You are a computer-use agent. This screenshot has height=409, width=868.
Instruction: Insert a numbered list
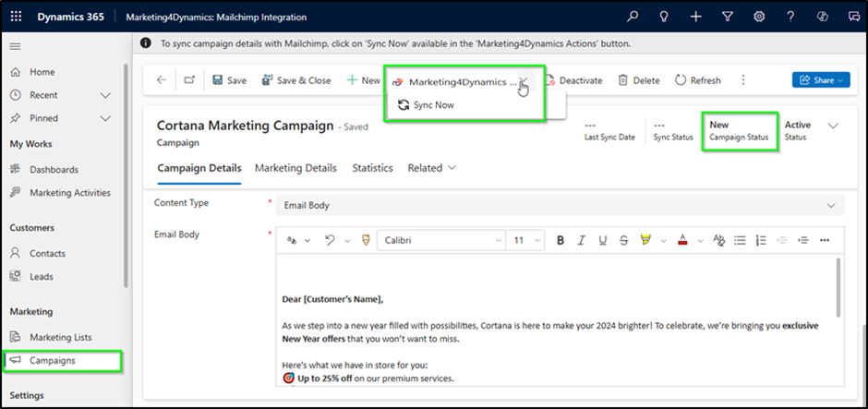click(761, 240)
